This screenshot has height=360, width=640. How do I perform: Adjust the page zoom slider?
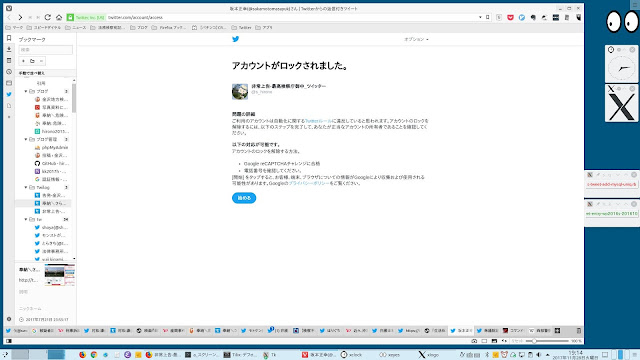click(547, 341)
